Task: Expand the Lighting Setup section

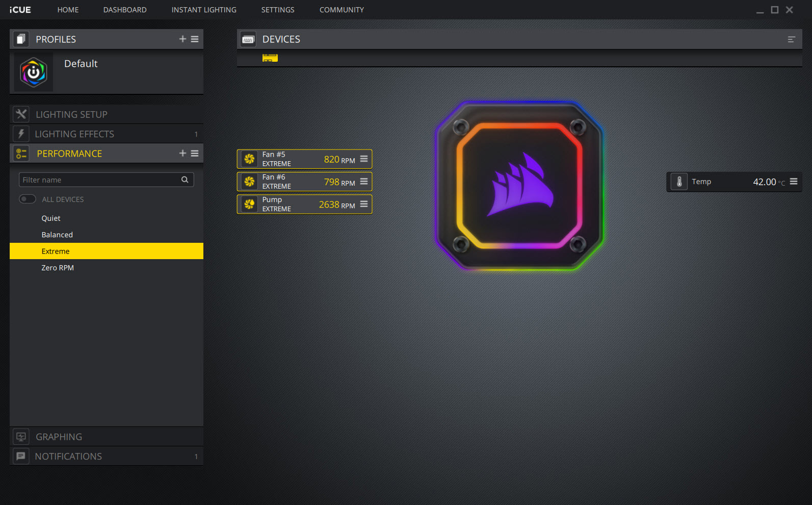Action: click(107, 114)
